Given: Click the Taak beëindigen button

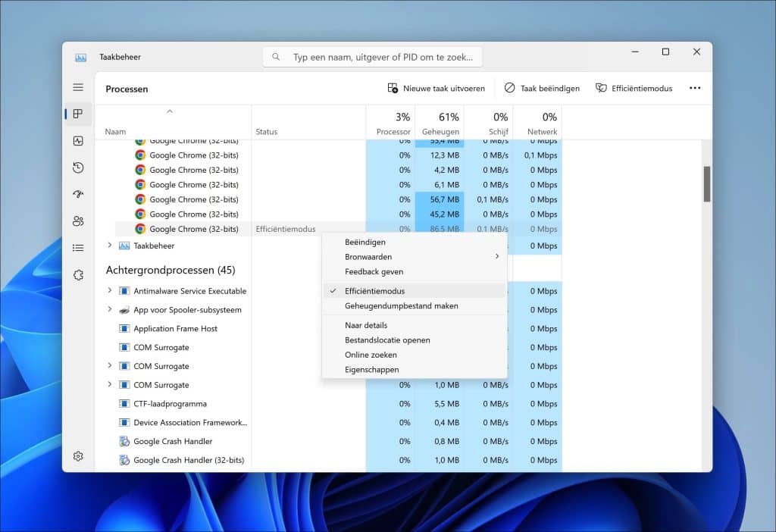Looking at the screenshot, I should coord(542,88).
